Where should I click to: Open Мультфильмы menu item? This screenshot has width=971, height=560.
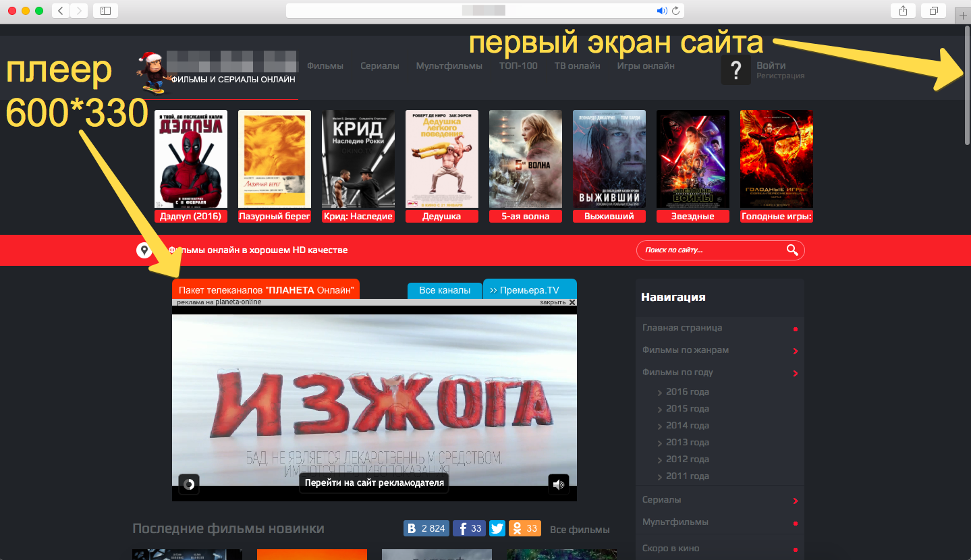[x=449, y=65]
